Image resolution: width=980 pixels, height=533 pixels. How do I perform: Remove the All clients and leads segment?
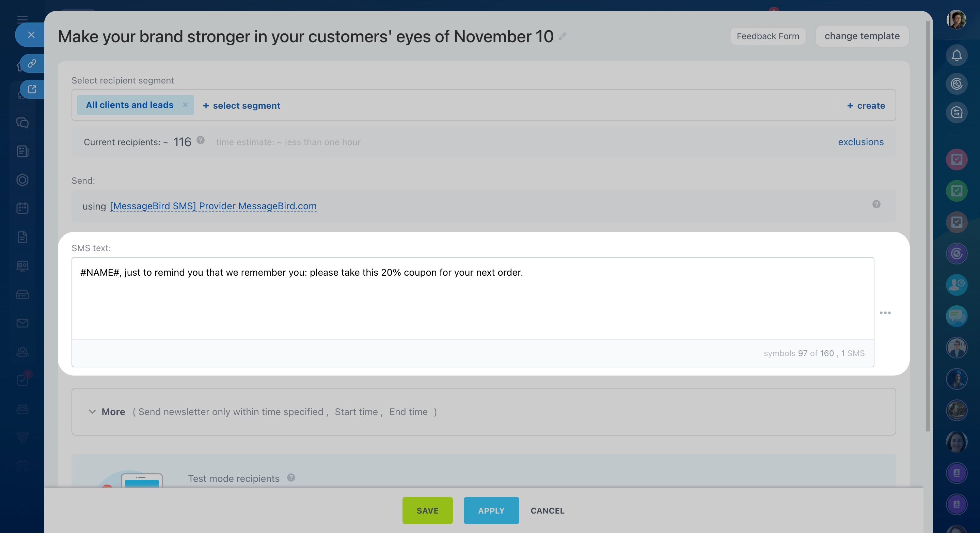[185, 105]
